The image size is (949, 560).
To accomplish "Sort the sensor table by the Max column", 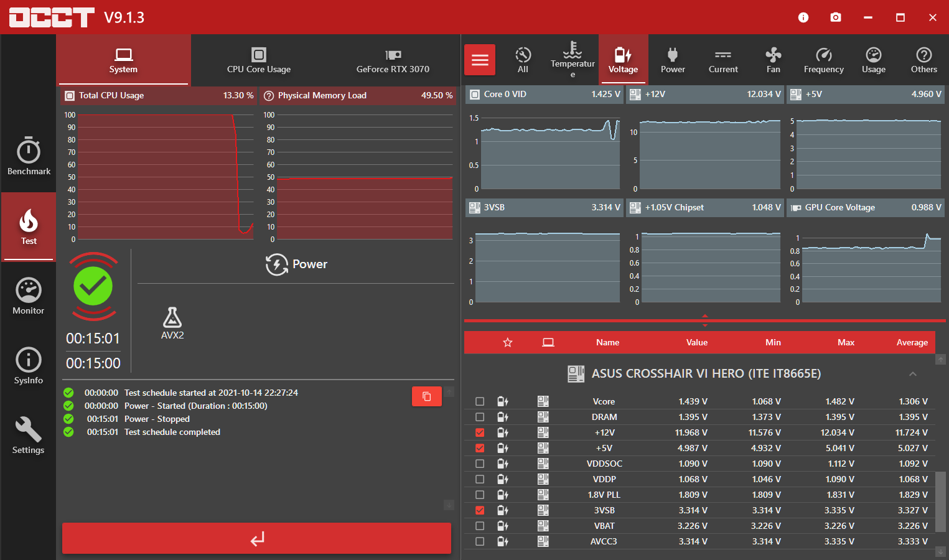I will point(846,342).
